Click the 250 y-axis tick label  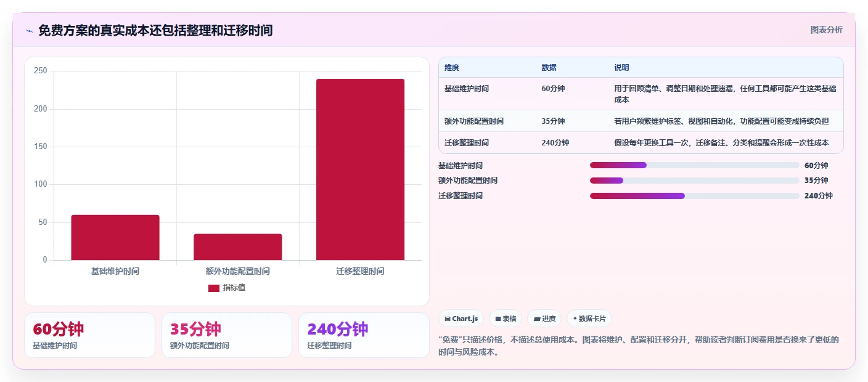click(x=41, y=71)
